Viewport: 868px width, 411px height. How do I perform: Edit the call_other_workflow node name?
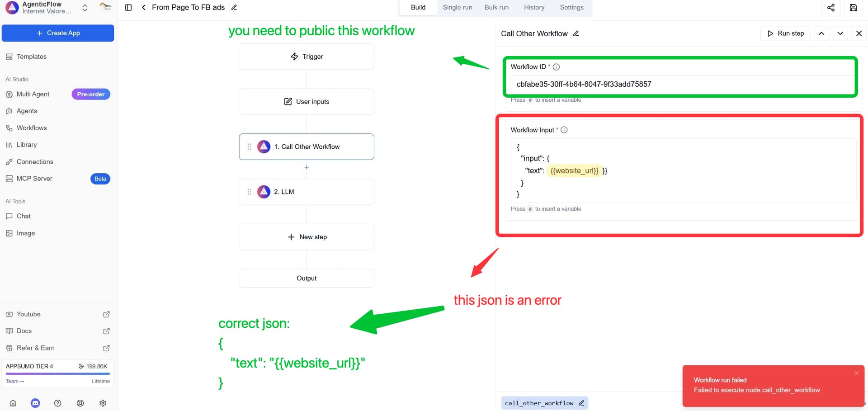pyautogui.click(x=581, y=403)
